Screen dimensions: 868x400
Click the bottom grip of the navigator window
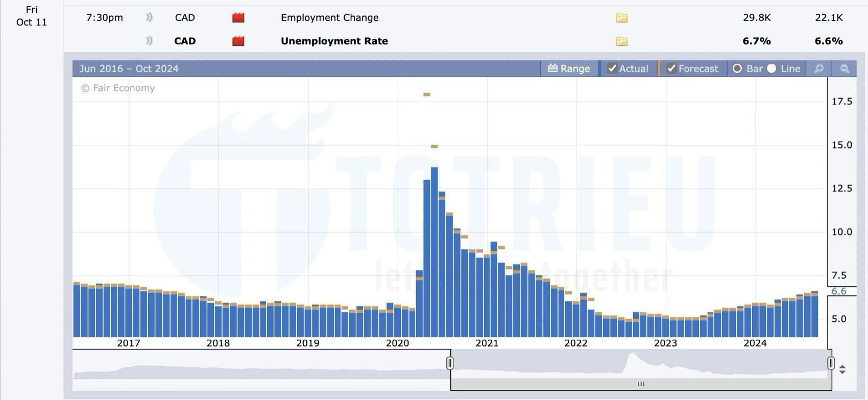click(641, 384)
